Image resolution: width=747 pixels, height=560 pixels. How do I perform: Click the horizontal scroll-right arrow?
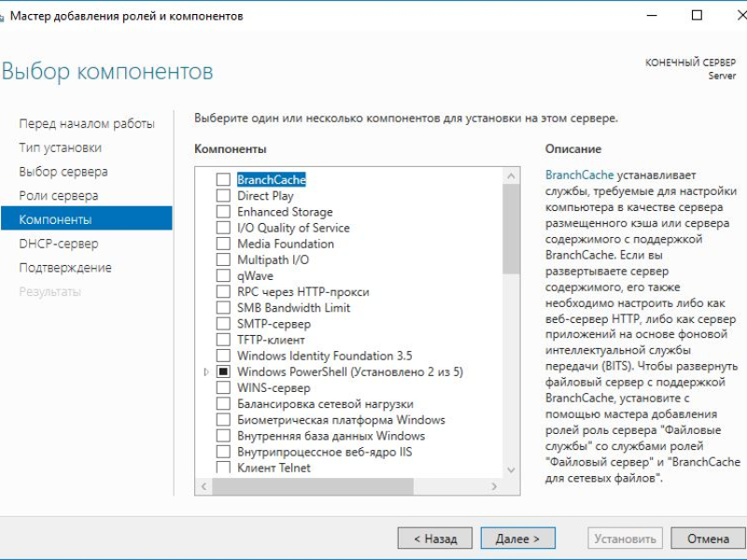(x=494, y=486)
